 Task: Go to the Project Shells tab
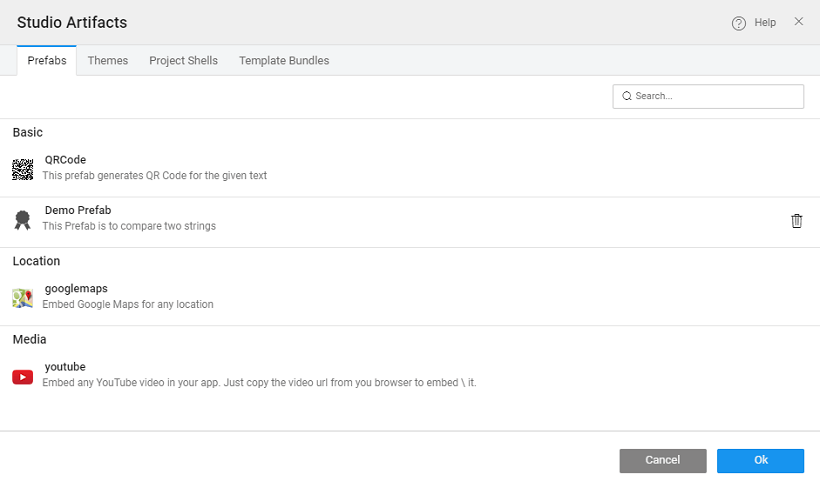(x=183, y=61)
